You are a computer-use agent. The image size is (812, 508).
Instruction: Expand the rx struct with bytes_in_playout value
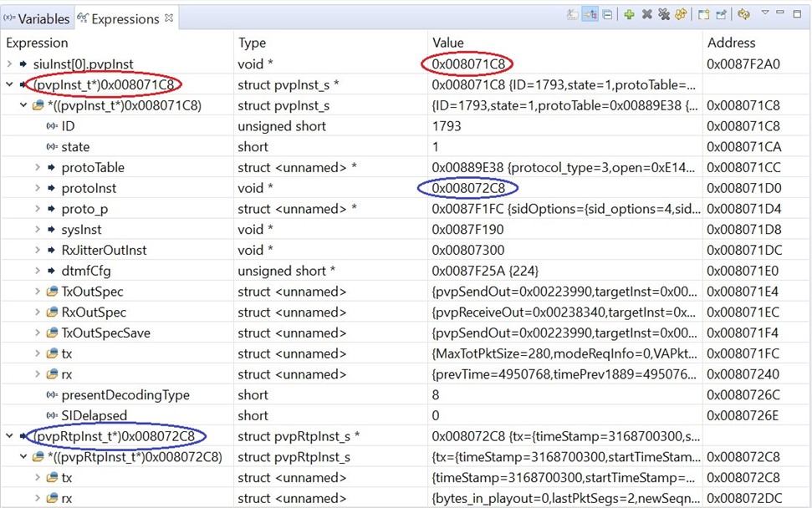click(x=38, y=498)
